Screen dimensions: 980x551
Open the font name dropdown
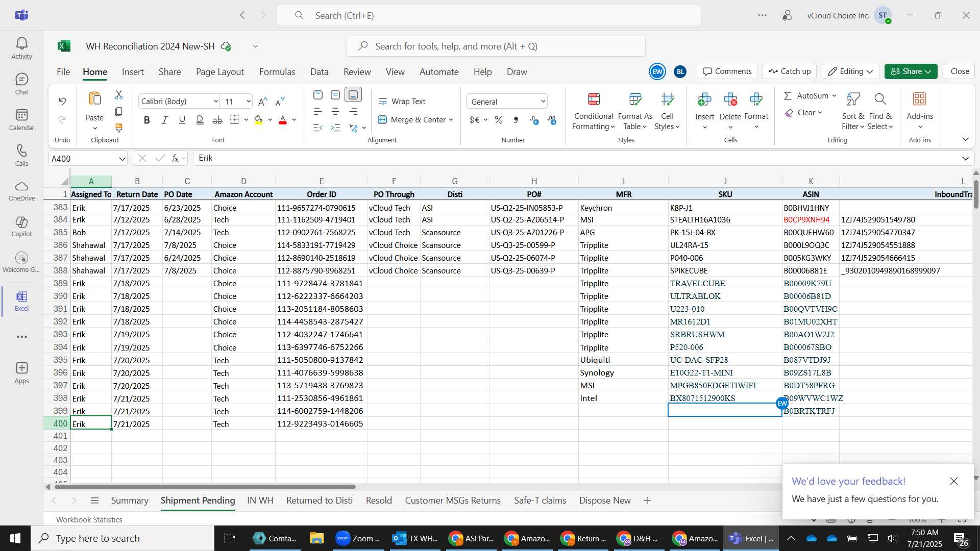(216, 102)
